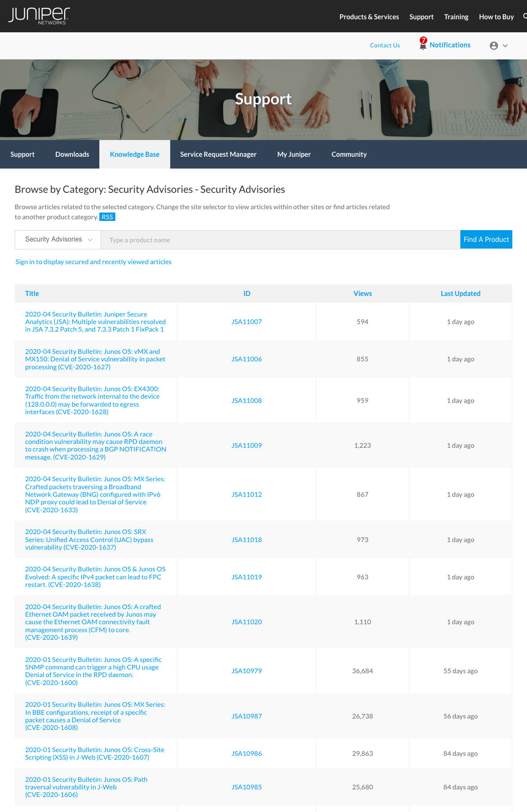Click the 36,684 views cell
This screenshot has width=527, height=812.
tap(362, 671)
